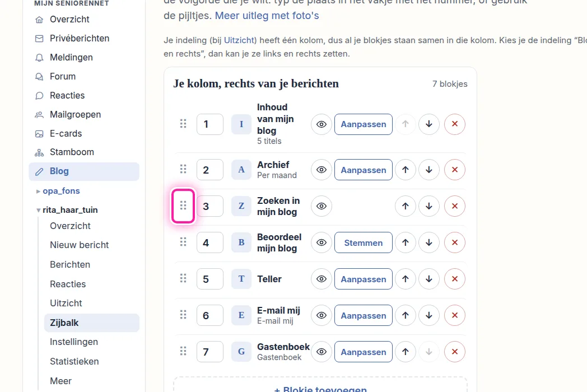Screen dimensions: 587x392
Task: Toggle visibility of Archief block
Action: pos(322,170)
